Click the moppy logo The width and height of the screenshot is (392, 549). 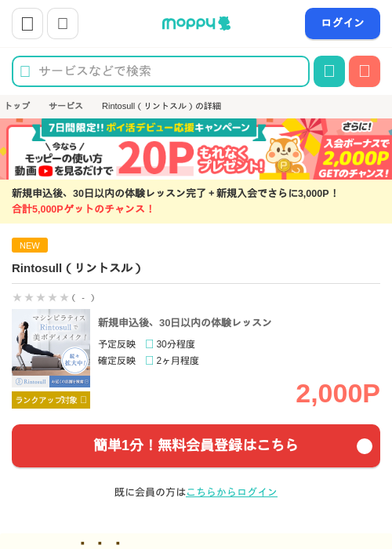[x=196, y=24]
